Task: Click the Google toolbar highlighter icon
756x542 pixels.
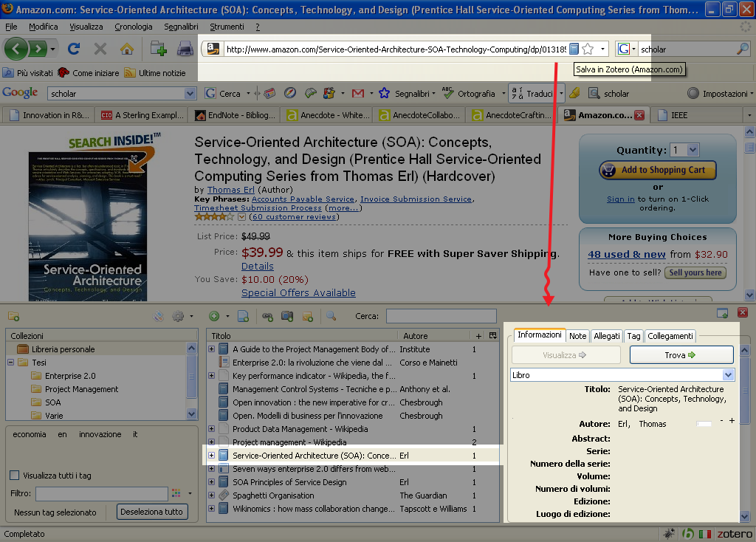Action: pos(574,94)
